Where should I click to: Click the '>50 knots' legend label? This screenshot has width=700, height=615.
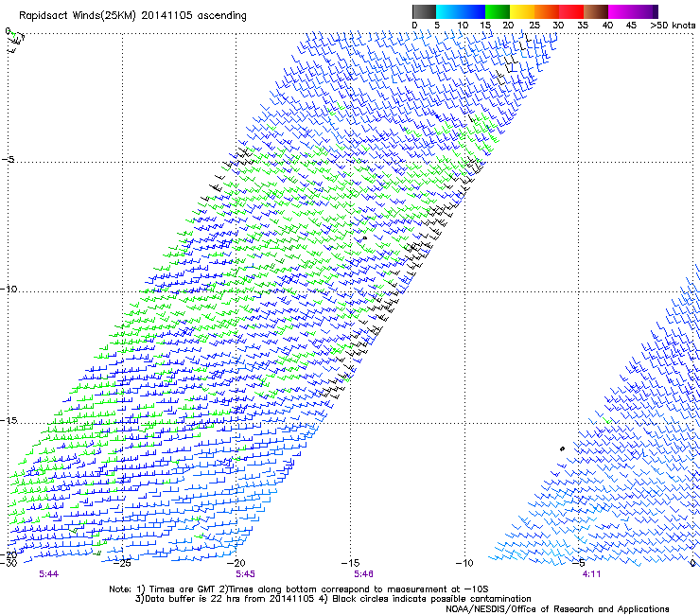[x=673, y=26]
